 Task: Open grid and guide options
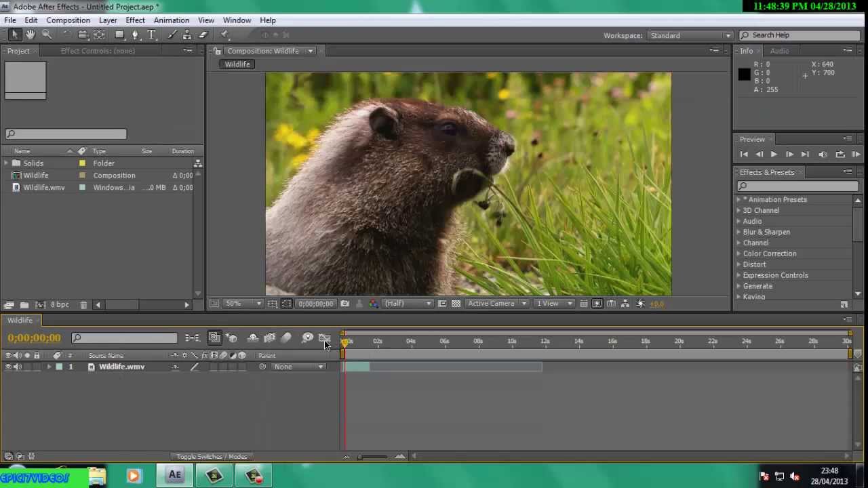(272, 304)
